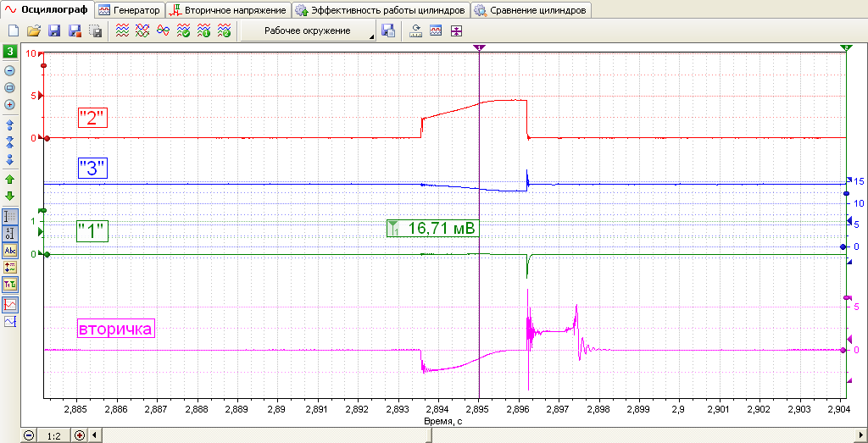Open file via the folder icon
This screenshot has height=443, width=868.
tap(34, 31)
